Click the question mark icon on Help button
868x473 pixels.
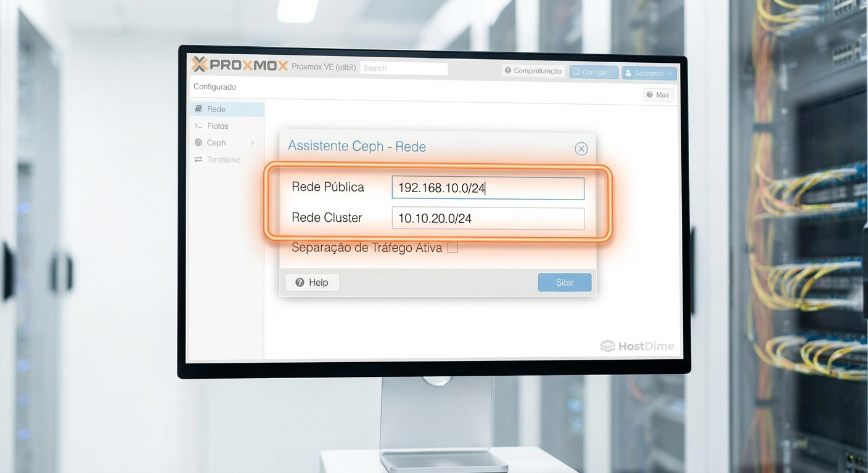300,282
